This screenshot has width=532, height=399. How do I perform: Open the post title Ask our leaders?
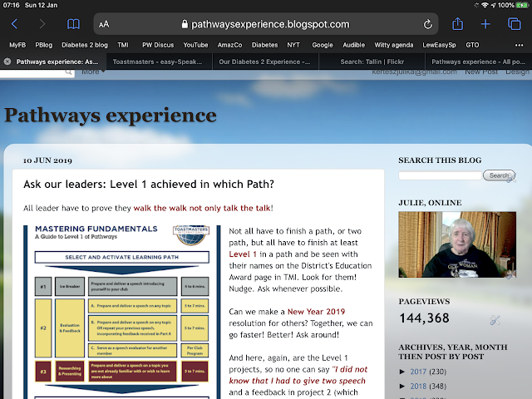coord(149,185)
